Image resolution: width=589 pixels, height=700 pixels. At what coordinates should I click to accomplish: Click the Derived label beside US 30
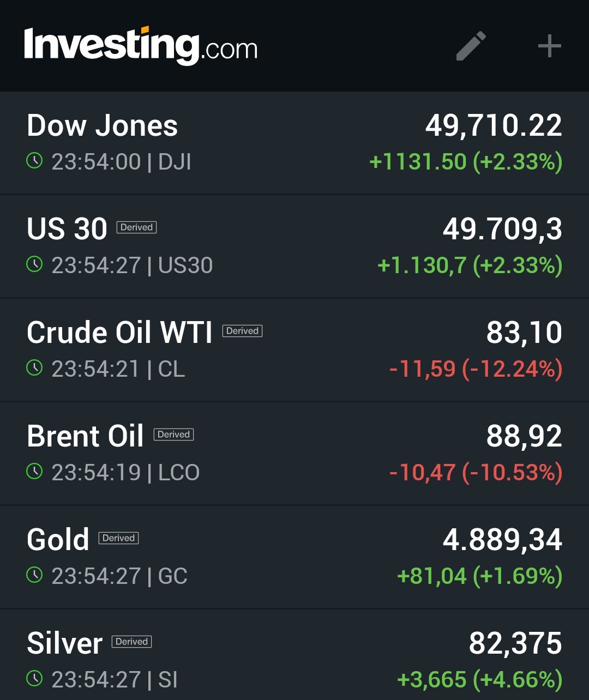136,227
